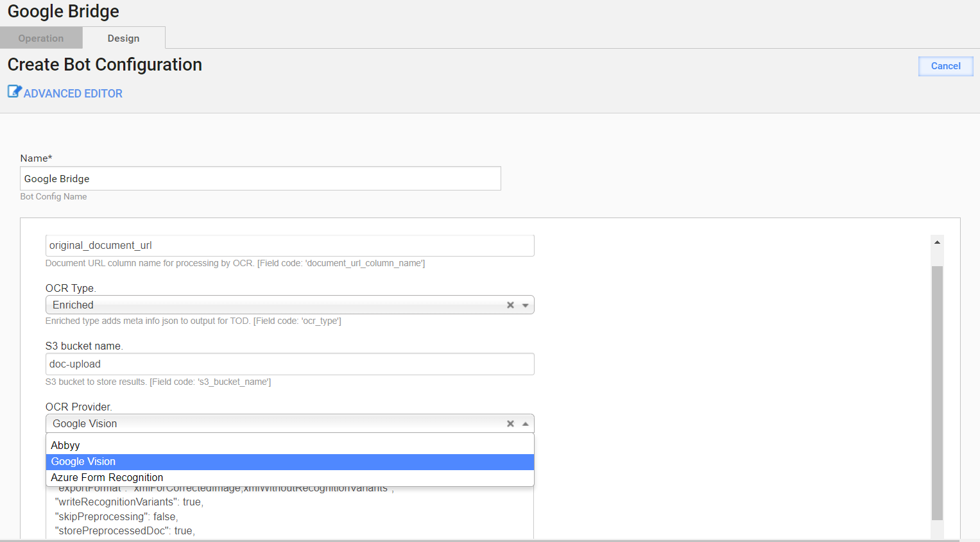Viewport: 980px width, 542px height.
Task: Clear the OCR Provider Google Vision selection
Action: pyautogui.click(x=510, y=424)
